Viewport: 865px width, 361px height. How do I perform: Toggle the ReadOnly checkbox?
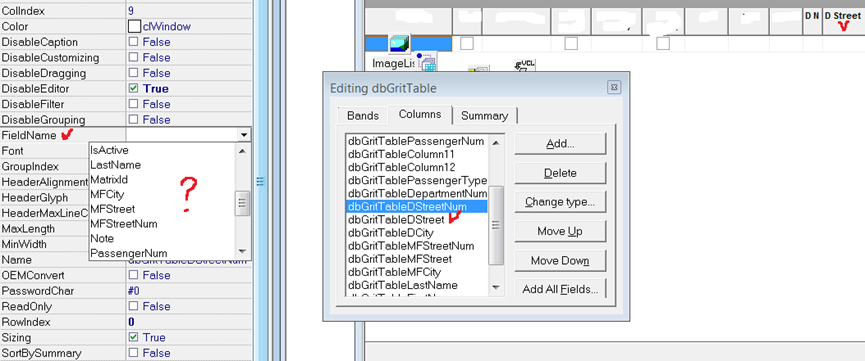(134, 306)
